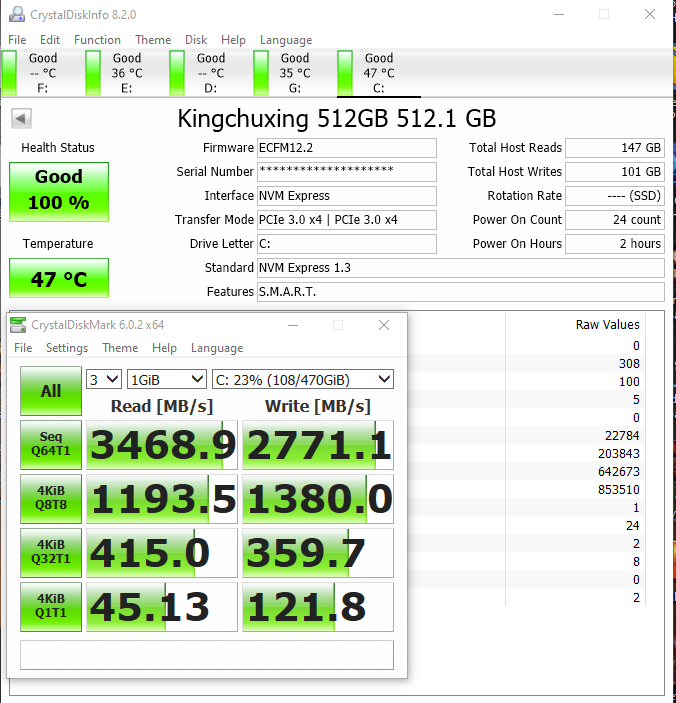Click raw value 203843
This screenshot has width=676, height=703.
[x=619, y=454]
